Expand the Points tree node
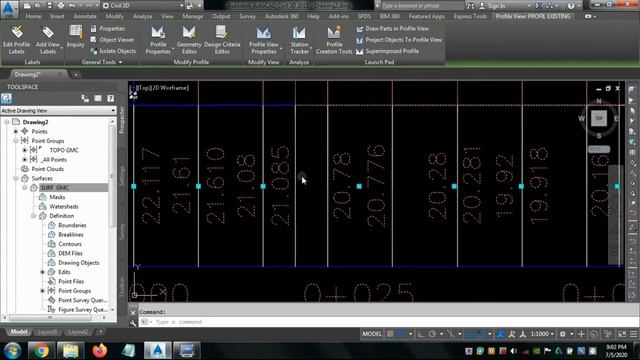This screenshot has height=360, width=640. [x=16, y=131]
